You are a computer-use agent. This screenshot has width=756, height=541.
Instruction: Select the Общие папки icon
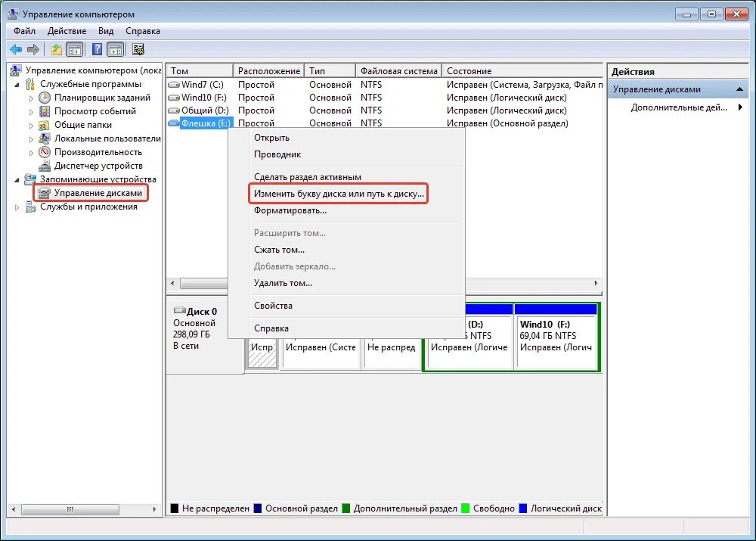45,125
